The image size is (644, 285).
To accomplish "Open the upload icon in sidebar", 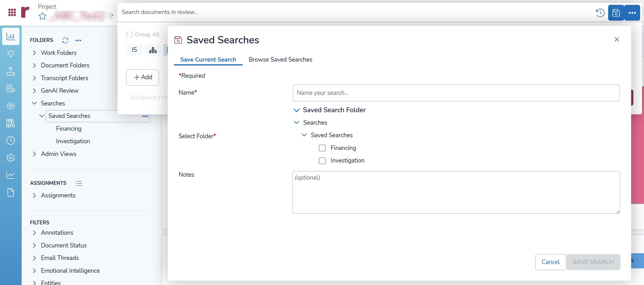I will [11, 71].
